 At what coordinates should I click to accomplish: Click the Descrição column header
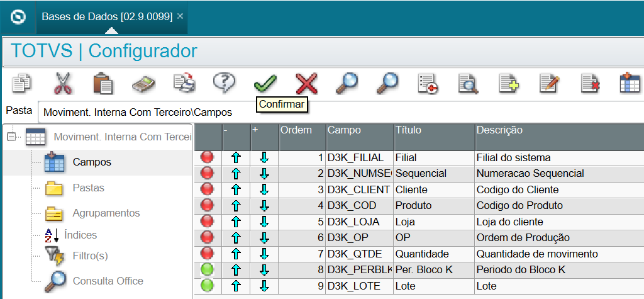pyautogui.click(x=559, y=137)
